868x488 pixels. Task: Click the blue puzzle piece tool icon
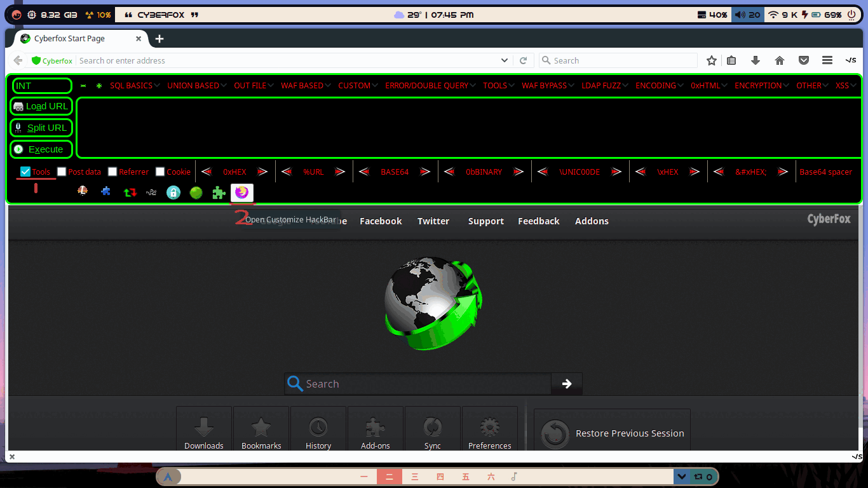105,191
